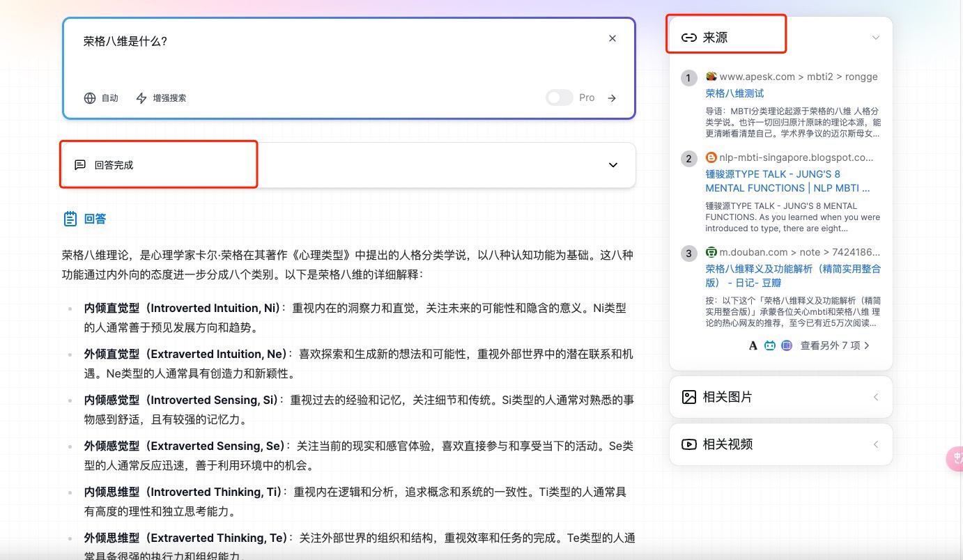
Task: Click the link-chain icon beside 来源
Action: [689, 38]
